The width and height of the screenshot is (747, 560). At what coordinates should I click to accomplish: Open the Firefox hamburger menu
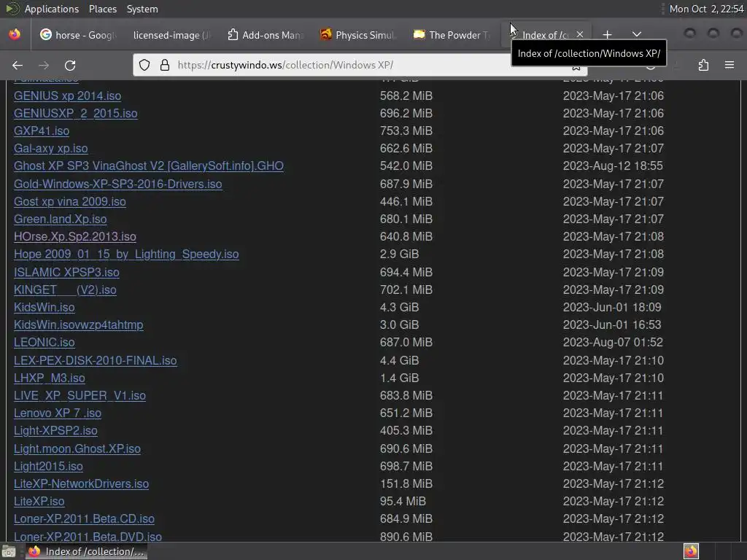[729, 65]
